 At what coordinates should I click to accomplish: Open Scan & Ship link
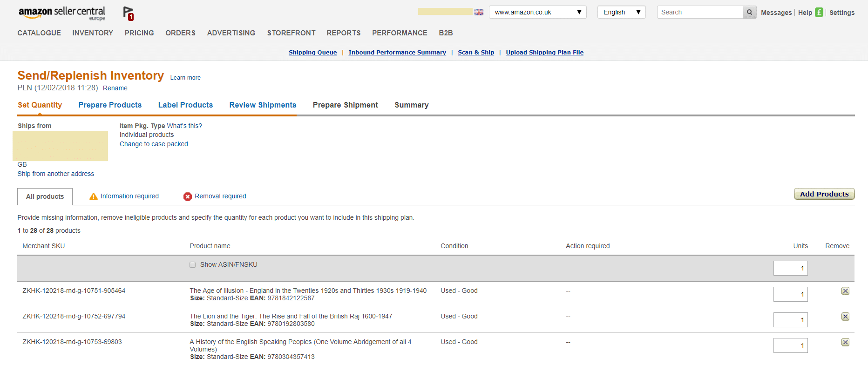(476, 52)
